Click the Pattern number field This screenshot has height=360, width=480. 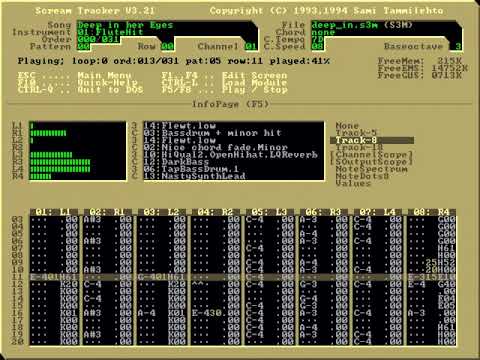click(84, 46)
